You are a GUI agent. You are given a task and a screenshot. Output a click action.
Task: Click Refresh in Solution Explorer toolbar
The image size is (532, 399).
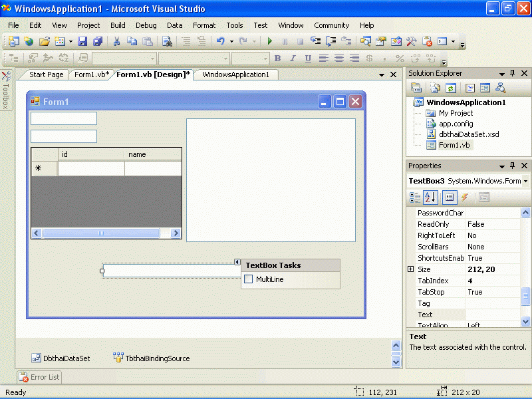pyautogui.click(x=451, y=88)
